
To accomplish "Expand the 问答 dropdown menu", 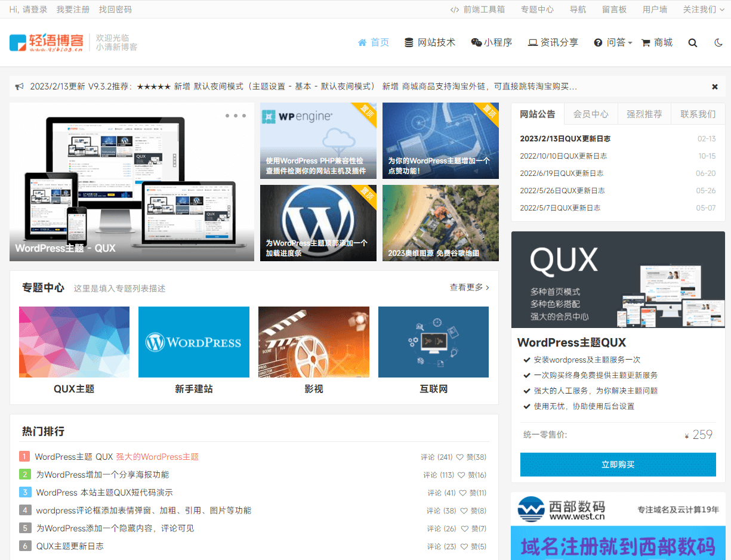I will (x=615, y=42).
